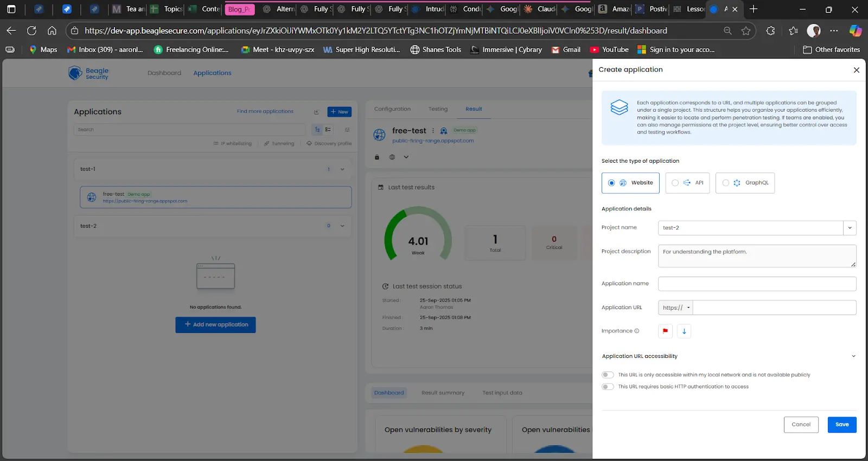Click the blue down-arrow importance icon
Viewport: 868px width, 461px height.
tap(684, 331)
